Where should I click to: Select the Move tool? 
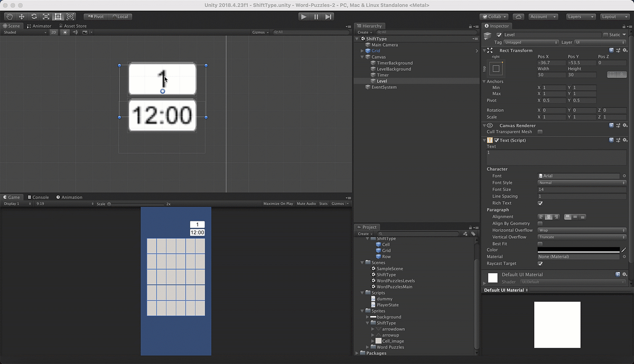click(x=22, y=16)
